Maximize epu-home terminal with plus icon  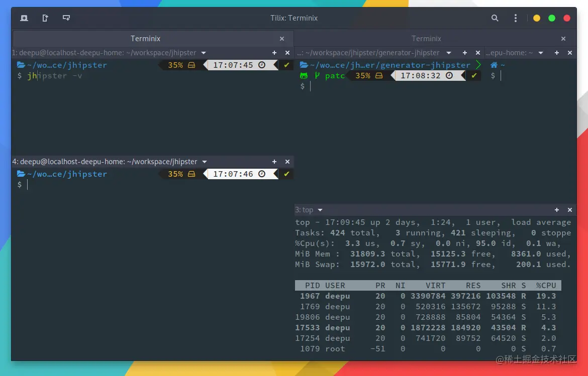(x=556, y=53)
